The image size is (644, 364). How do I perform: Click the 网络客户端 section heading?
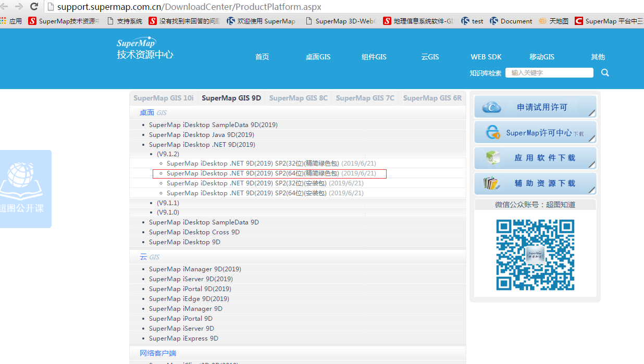tap(158, 353)
